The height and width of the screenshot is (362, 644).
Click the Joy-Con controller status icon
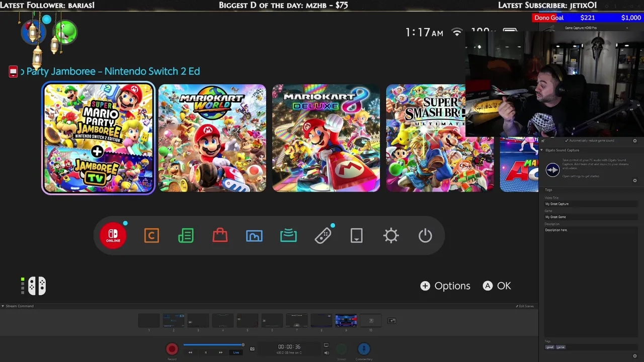37,286
